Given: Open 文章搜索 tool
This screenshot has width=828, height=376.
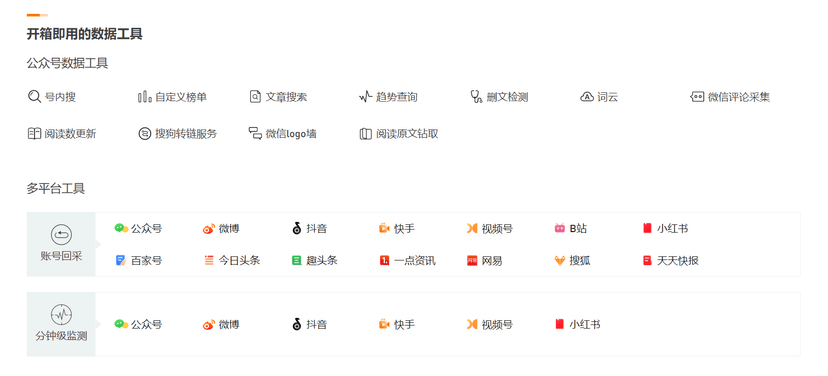Looking at the screenshot, I should pos(278,97).
